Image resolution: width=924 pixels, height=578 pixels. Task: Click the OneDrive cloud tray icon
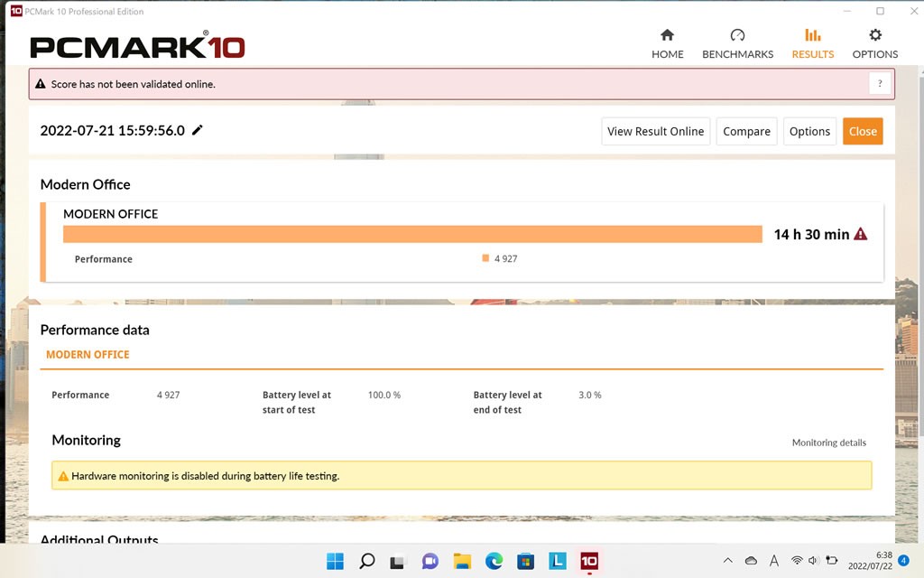[751, 561]
